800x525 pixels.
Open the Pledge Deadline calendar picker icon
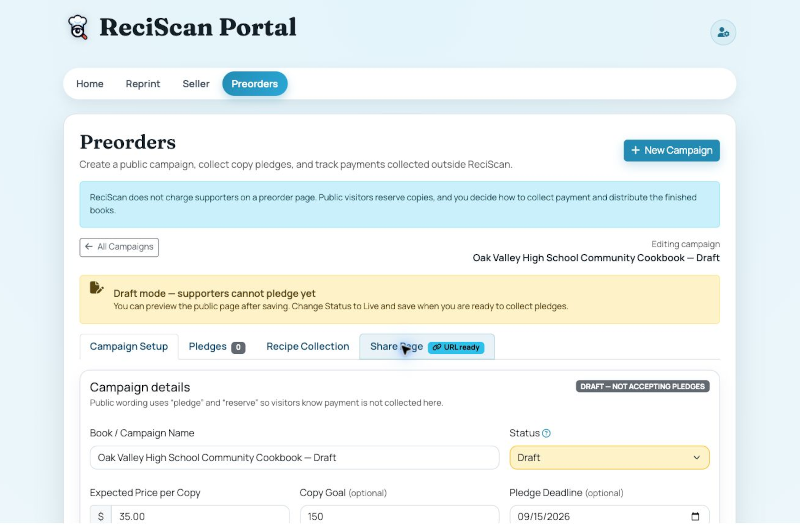click(695, 516)
